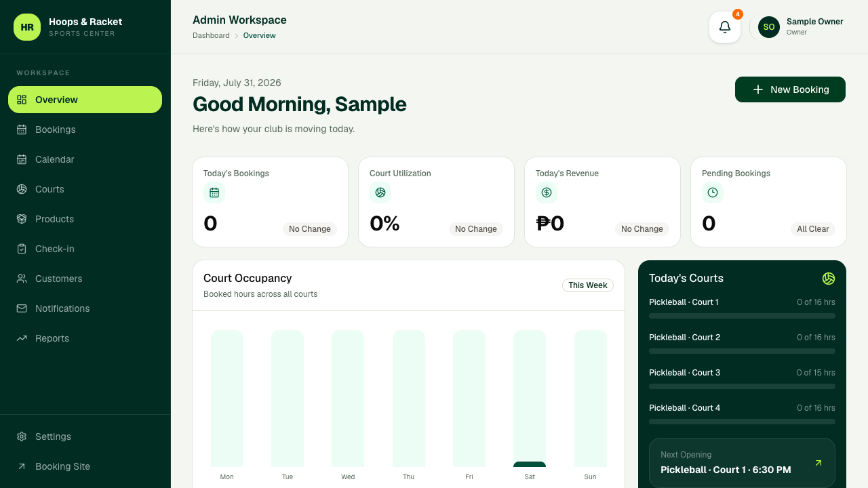Click the Check-in clipboard icon in sidebar
868x488 pixels.
coord(22,249)
